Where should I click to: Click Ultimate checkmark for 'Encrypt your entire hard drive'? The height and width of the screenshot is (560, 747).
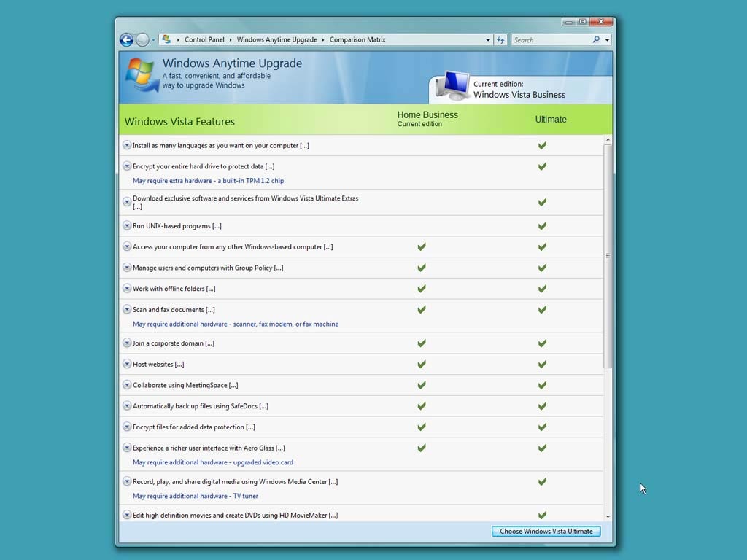542,166
